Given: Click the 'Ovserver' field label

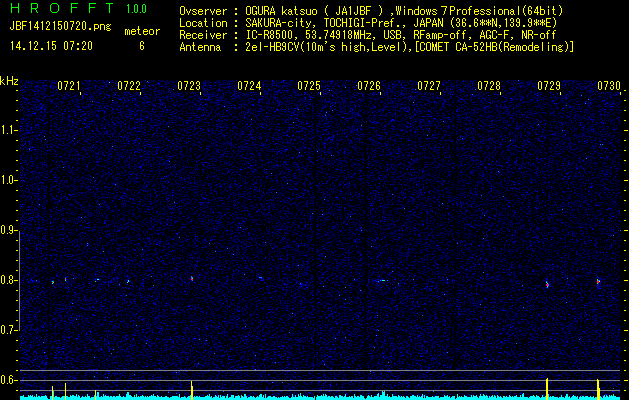Looking at the screenshot, I should tap(203, 11).
